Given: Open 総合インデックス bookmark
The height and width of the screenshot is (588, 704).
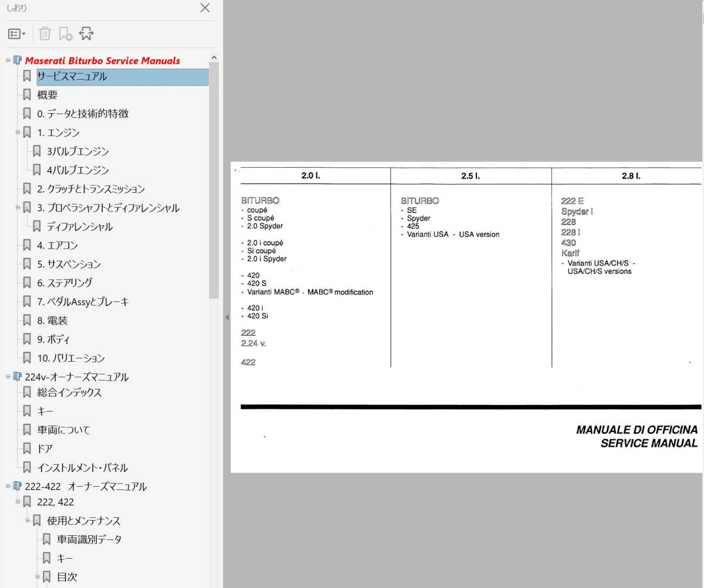Looking at the screenshot, I should [x=69, y=393].
